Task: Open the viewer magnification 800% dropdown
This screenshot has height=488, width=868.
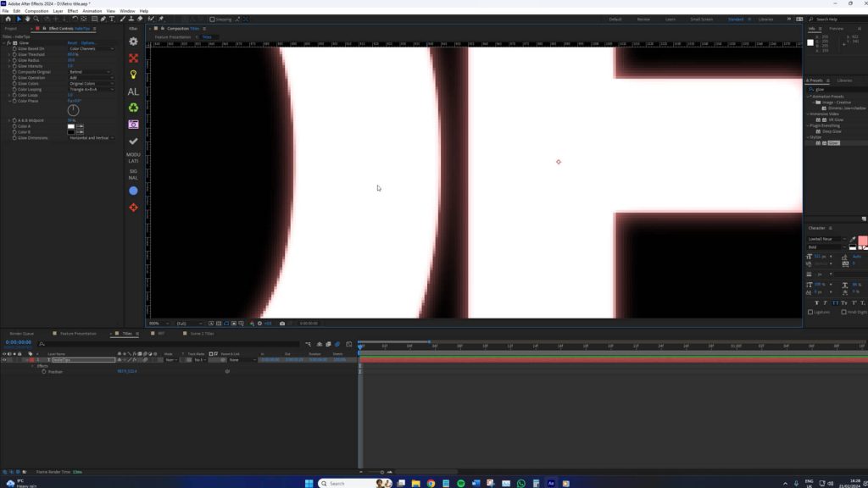Action: click(159, 323)
